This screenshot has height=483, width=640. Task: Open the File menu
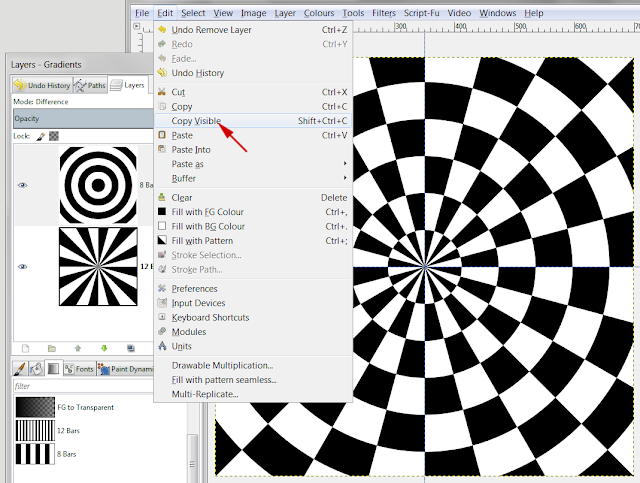tap(142, 13)
